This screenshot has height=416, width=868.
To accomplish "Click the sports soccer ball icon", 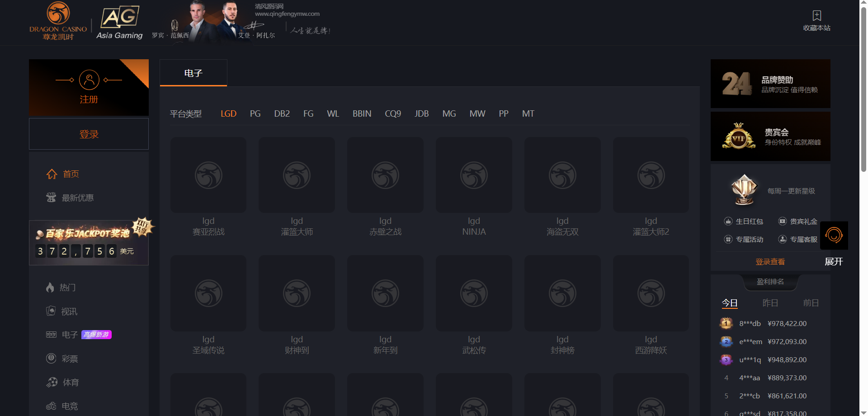I will pyautogui.click(x=52, y=383).
